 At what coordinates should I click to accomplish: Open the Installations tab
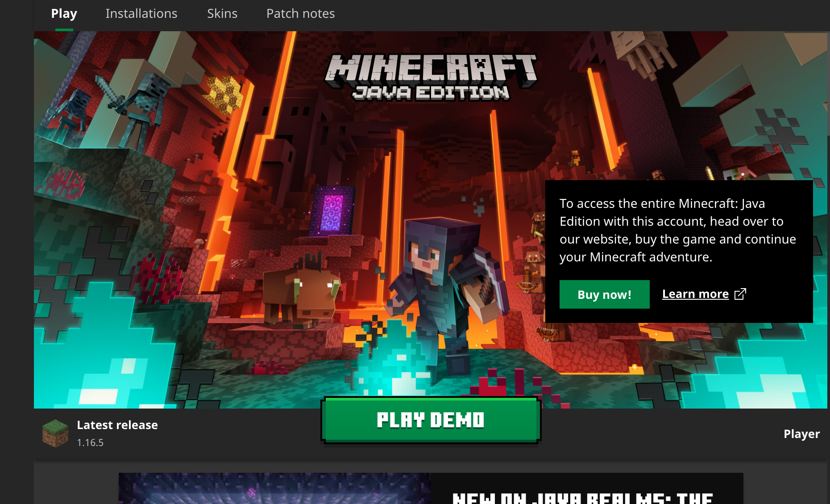(x=141, y=14)
